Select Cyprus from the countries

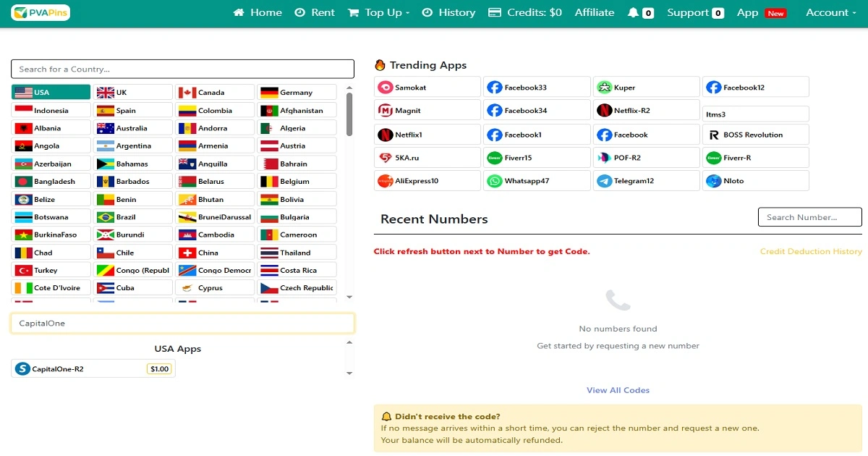[x=215, y=287]
